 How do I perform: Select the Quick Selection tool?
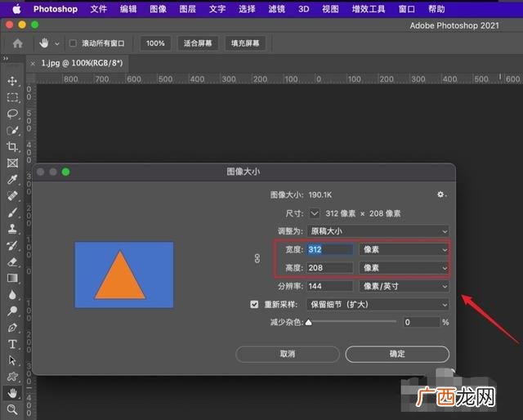13,131
